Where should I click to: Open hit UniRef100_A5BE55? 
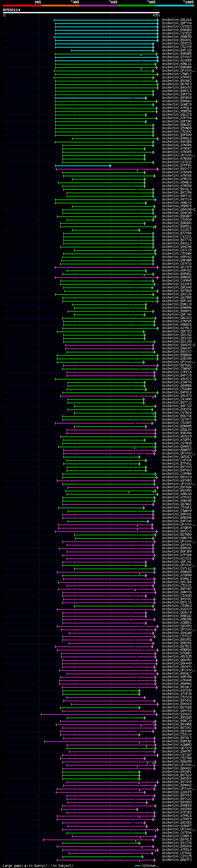[177, 37]
